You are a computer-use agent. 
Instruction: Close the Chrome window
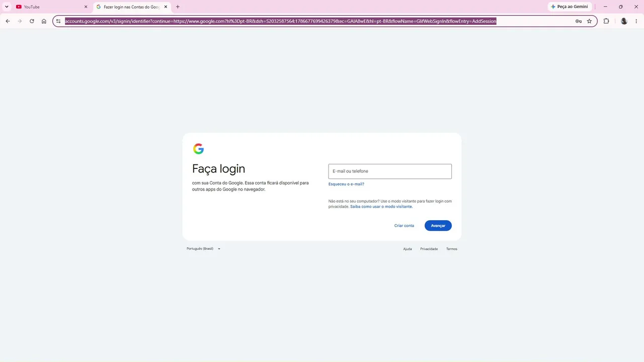[x=636, y=7]
